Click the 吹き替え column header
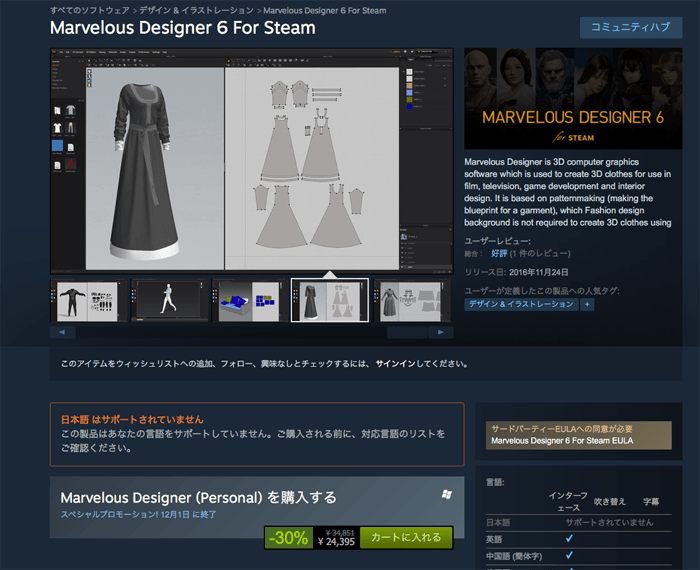Screen dimensions: 700x570 609,502
